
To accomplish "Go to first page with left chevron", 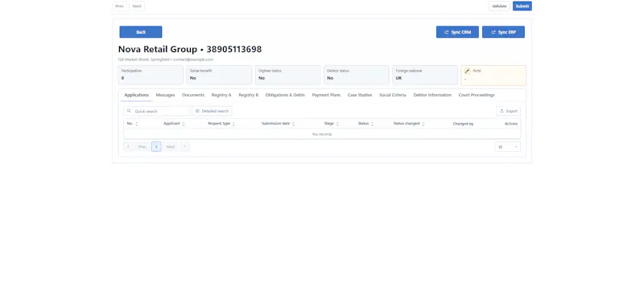I will tap(128, 147).
